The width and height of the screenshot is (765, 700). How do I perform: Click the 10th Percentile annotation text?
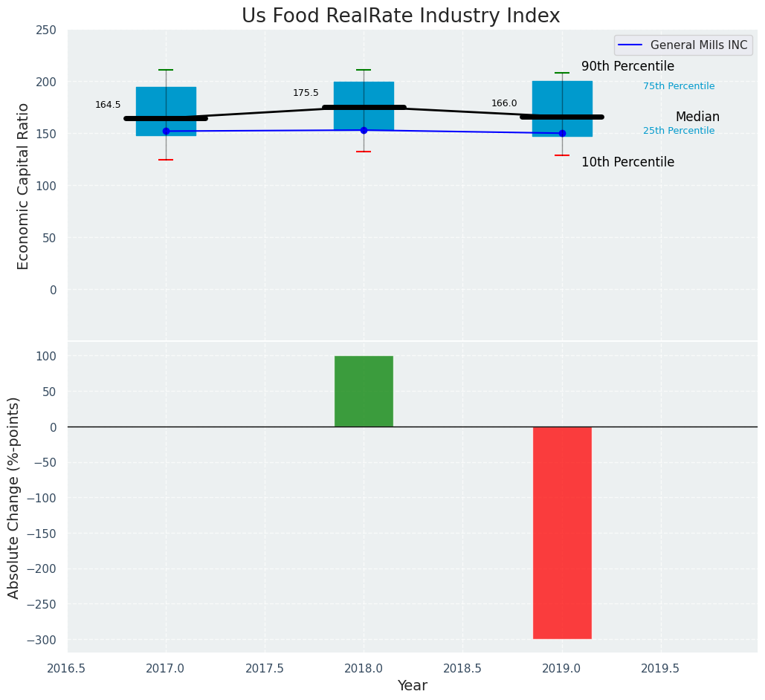(627, 162)
